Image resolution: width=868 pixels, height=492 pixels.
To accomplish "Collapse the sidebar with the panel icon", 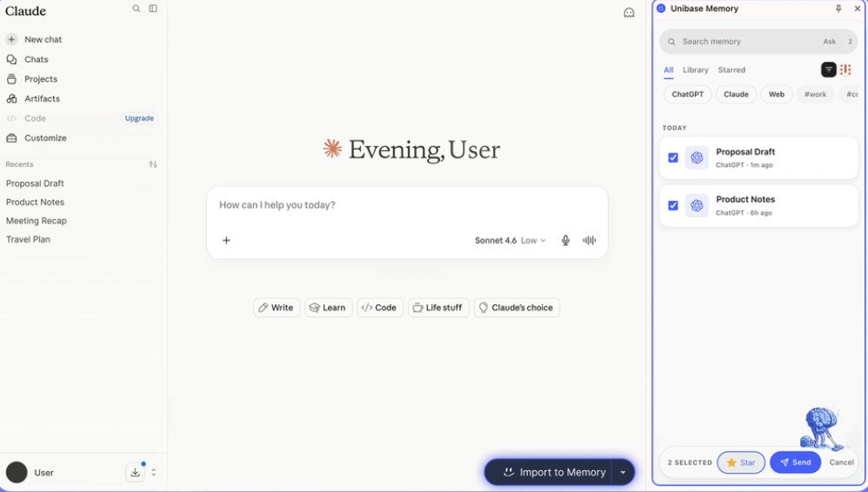I will click(153, 9).
